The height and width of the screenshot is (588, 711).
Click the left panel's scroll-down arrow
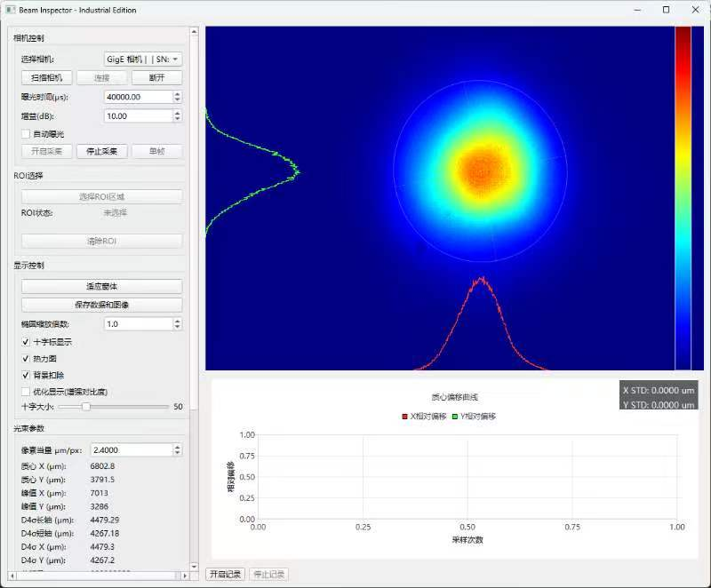click(x=194, y=567)
